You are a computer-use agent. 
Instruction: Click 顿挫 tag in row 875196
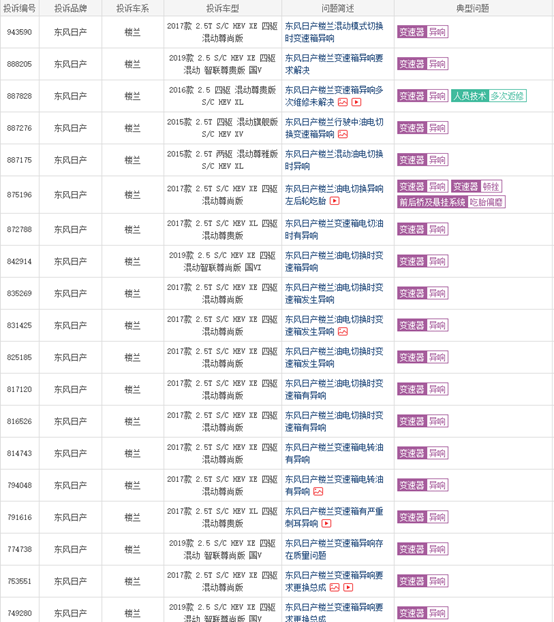click(491, 186)
